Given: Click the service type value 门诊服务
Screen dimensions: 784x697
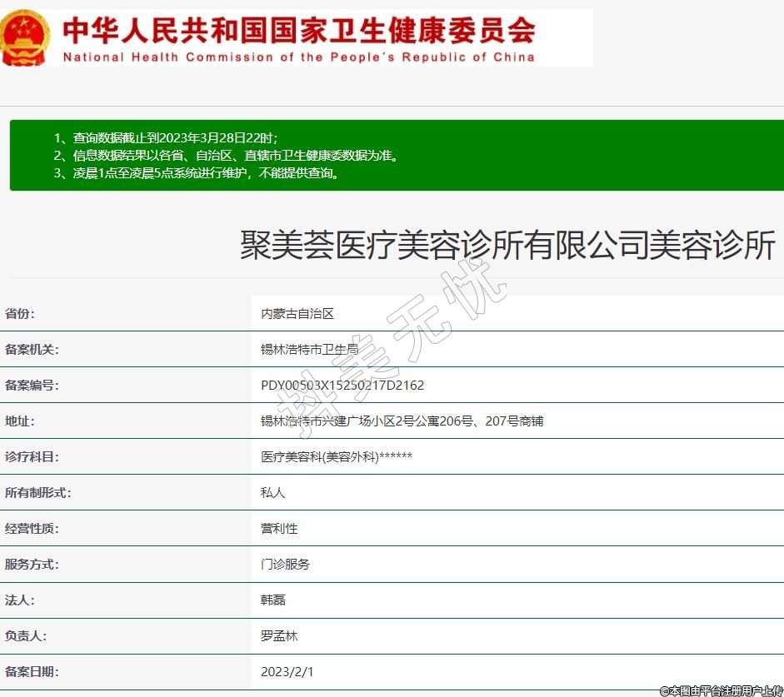Looking at the screenshot, I should pyautogui.click(x=285, y=565).
